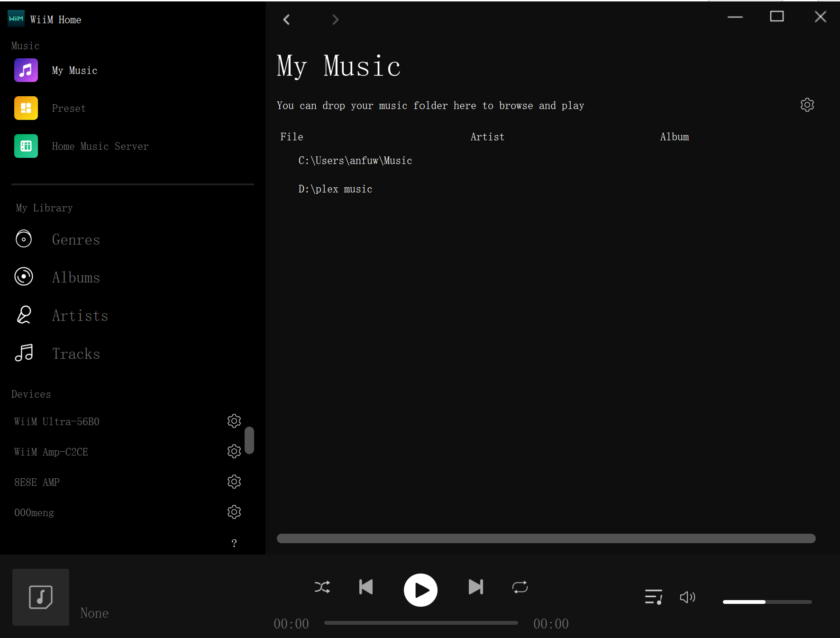Image resolution: width=840 pixels, height=638 pixels.
Task: Click the Tracks music note icon
Action: pyautogui.click(x=24, y=353)
